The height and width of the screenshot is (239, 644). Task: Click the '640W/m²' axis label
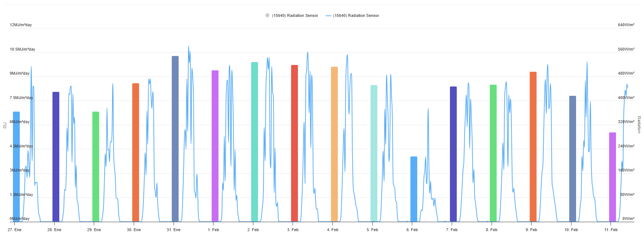[x=626, y=25]
